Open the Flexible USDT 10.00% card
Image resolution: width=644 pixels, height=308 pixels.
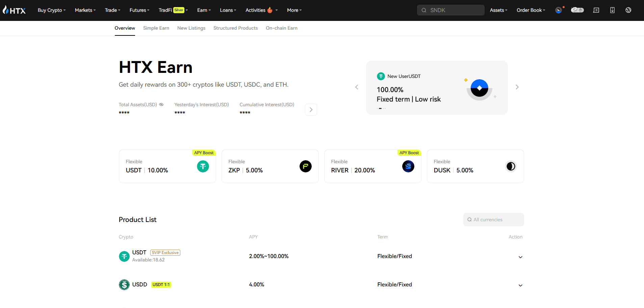coord(168,166)
